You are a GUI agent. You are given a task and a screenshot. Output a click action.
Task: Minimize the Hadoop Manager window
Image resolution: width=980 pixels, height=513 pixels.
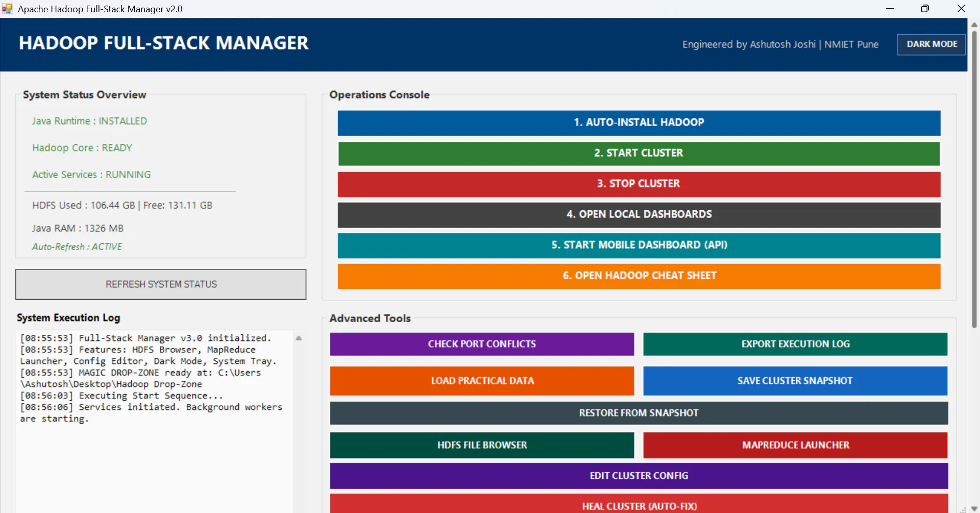pos(890,9)
